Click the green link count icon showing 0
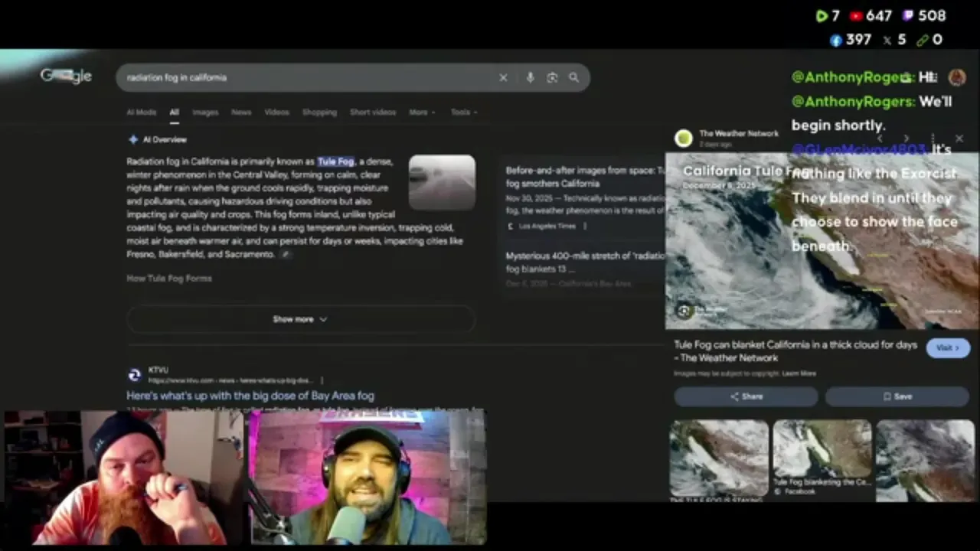Viewport: 980px width, 551px height. (922, 40)
